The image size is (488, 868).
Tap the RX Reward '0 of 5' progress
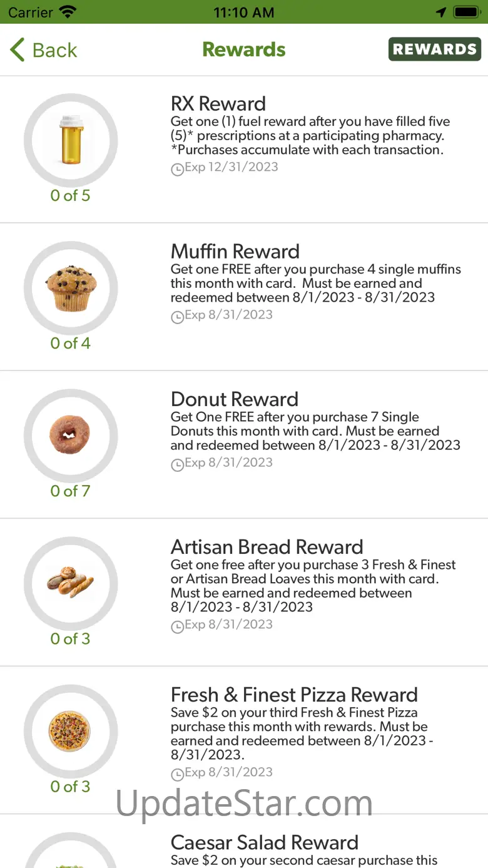[70, 195]
